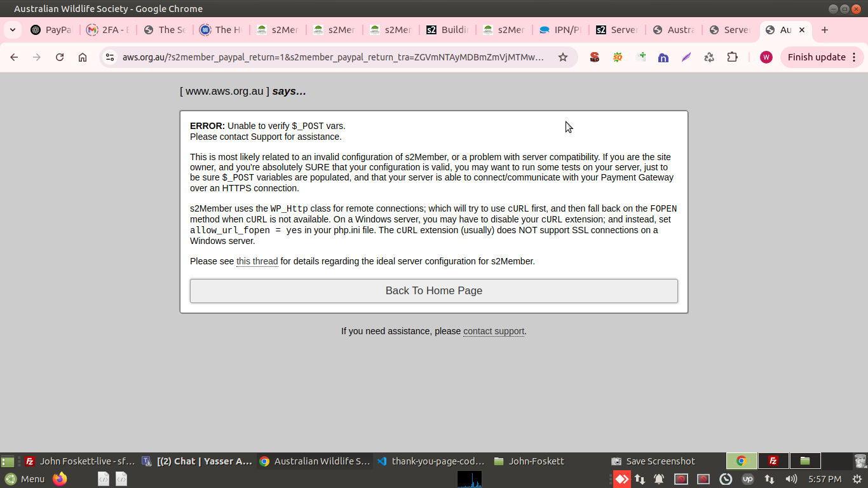
Task: Close the active 'Au' tab
Action: tap(802, 30)
